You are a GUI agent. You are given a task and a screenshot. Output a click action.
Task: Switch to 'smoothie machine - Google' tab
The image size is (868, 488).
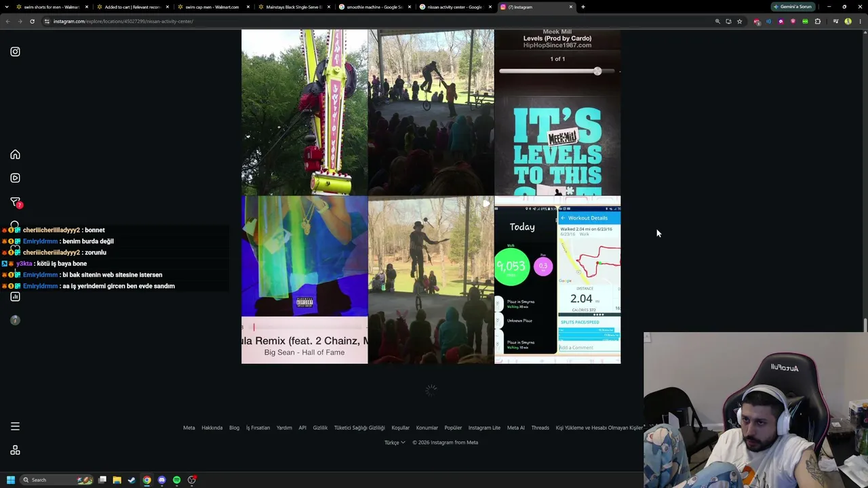tap(374, 7)
